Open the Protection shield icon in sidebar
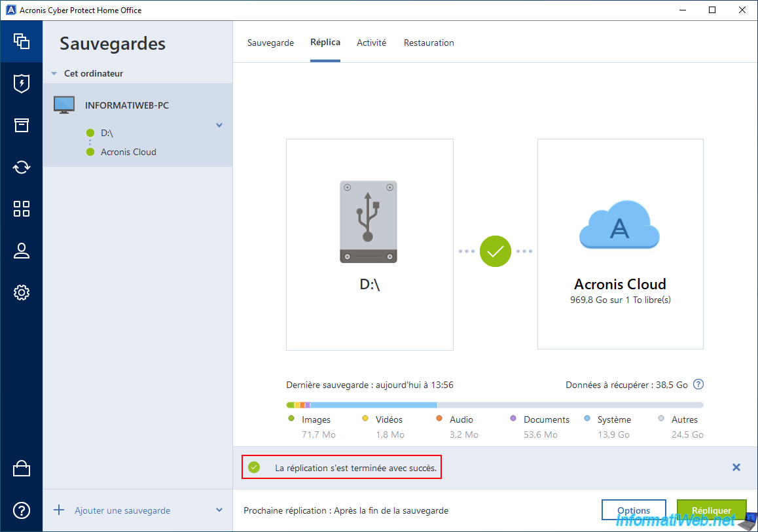758x532 pixels. [21, 83]
